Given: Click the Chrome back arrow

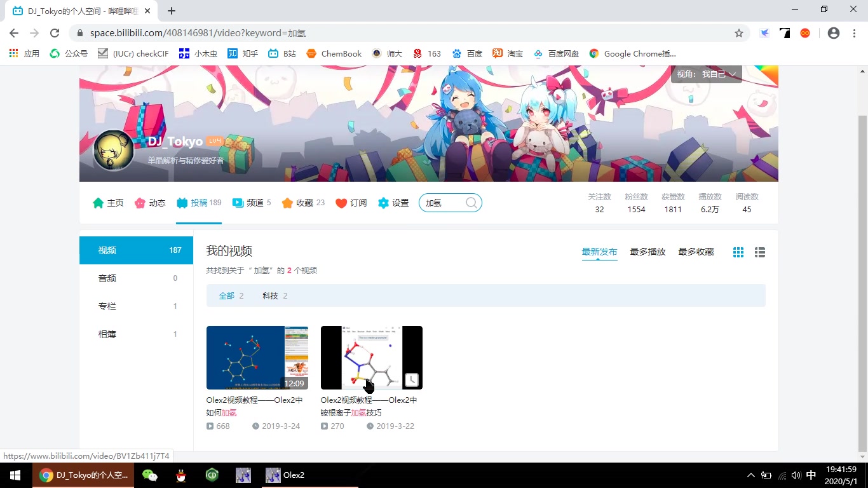Looking at the screenshot, I should click(14, 33).
